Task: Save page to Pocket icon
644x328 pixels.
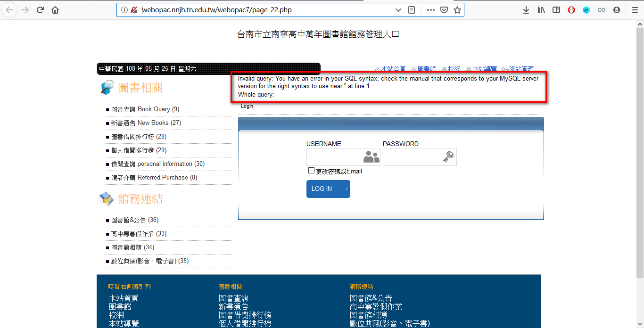Action: pyautogui.click(x=444, y=10)
